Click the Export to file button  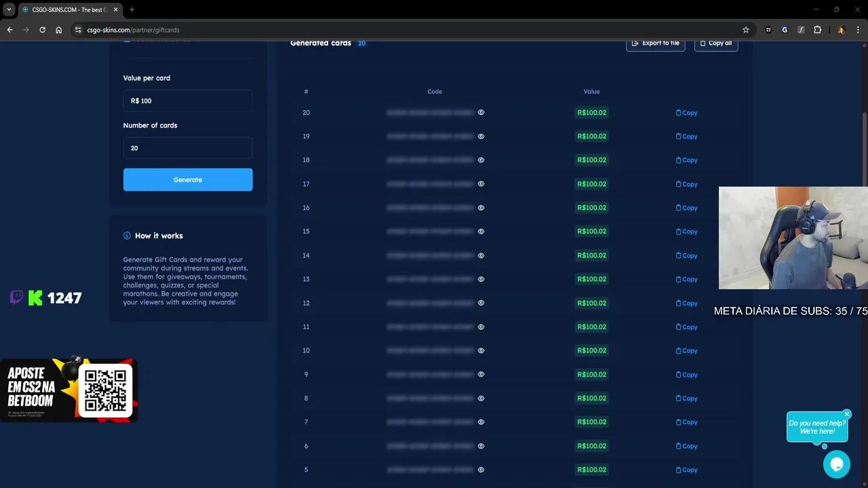(x=655, y=43)
